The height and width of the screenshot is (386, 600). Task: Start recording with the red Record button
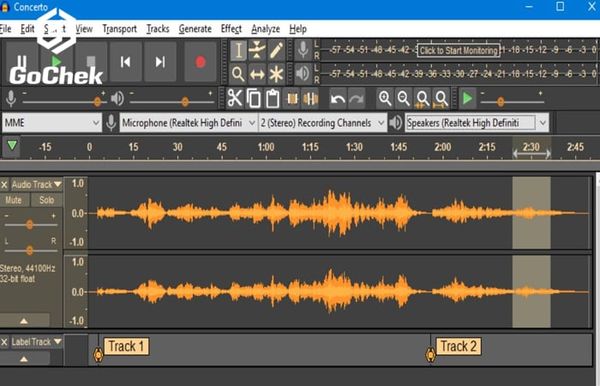tap(200, 62)
